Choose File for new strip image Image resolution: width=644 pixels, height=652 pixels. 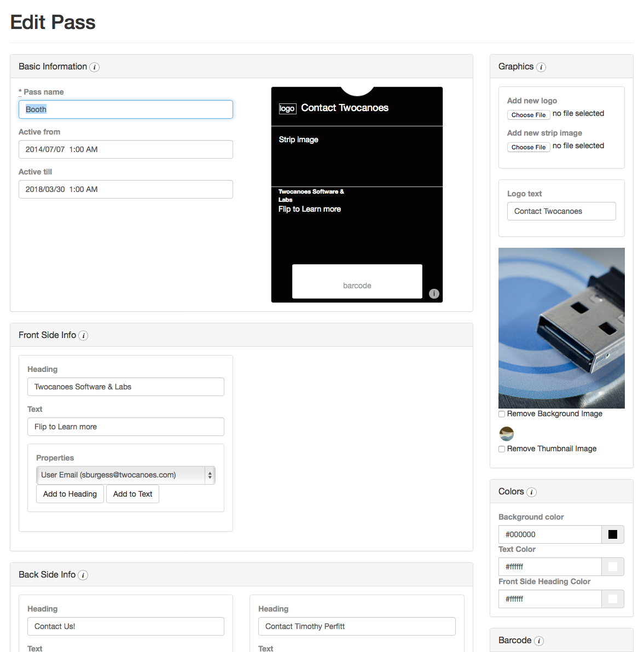529,147
